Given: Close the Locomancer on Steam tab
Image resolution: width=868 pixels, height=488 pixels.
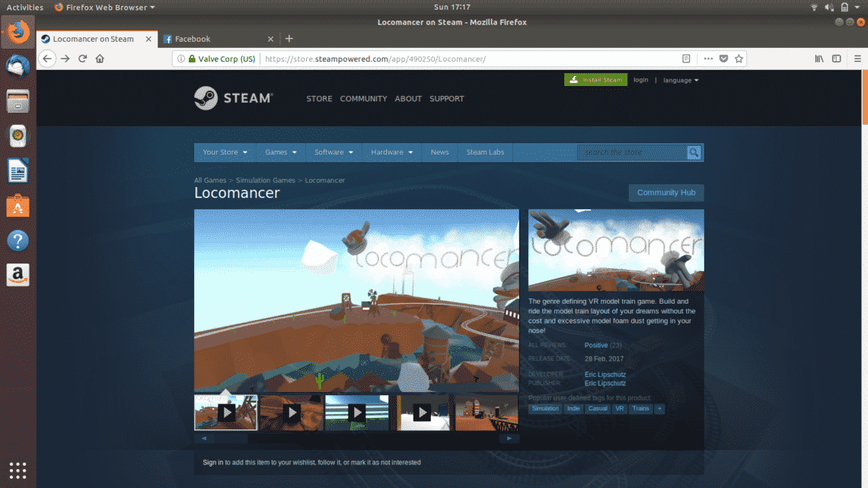Looking at the screenshot, I should coord(148,39).
